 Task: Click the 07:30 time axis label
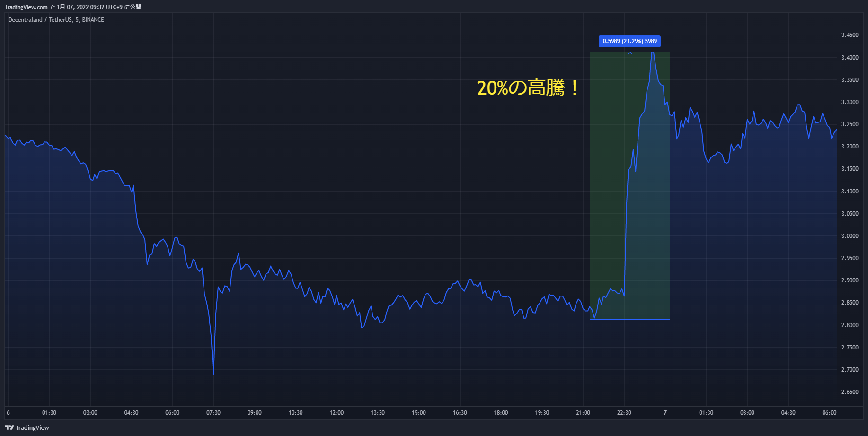[213, 413]
